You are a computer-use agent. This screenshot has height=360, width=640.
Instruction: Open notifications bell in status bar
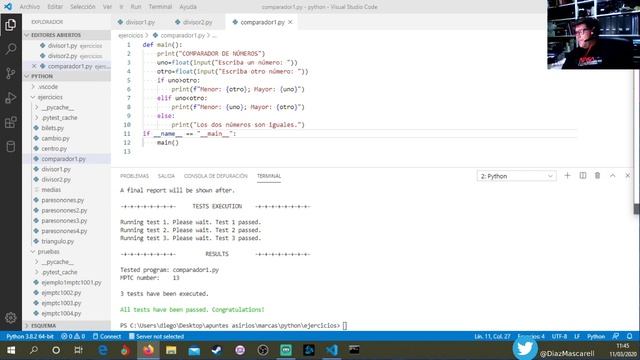629,336
